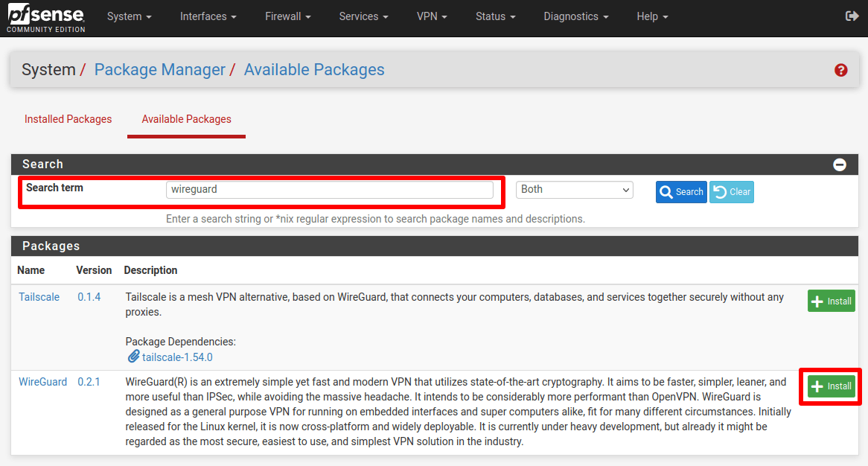Screen dimensions: 868x466
Task: Click the Name column header
Action: coord(31,270)
